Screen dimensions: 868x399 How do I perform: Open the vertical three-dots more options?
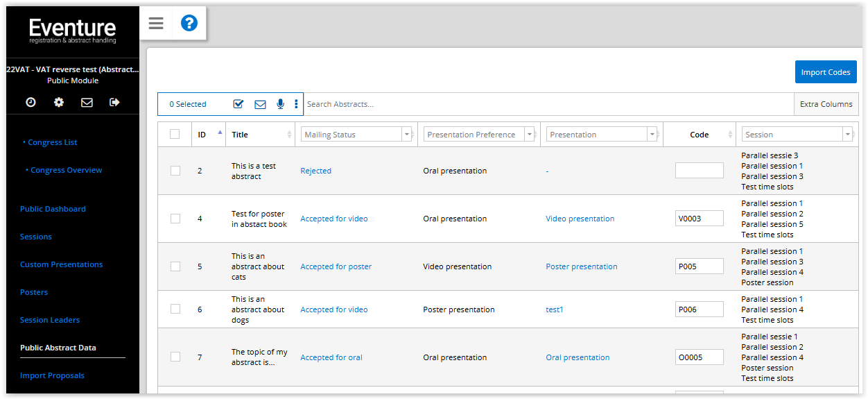[x=296, y=104]
